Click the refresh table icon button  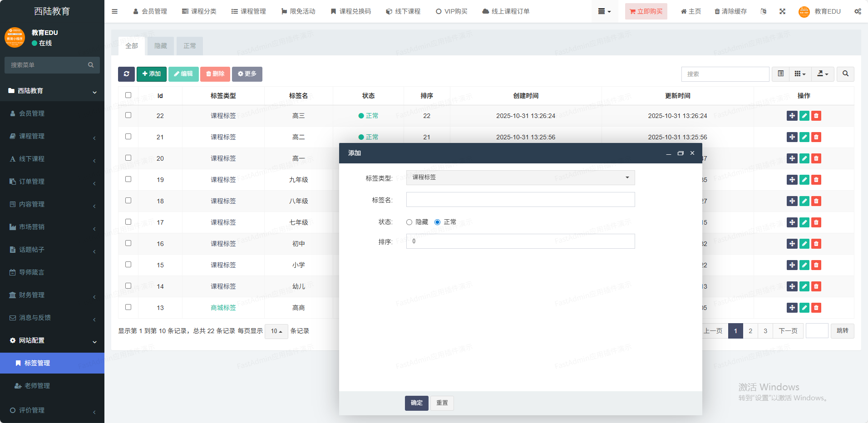[x=126, y=74]
